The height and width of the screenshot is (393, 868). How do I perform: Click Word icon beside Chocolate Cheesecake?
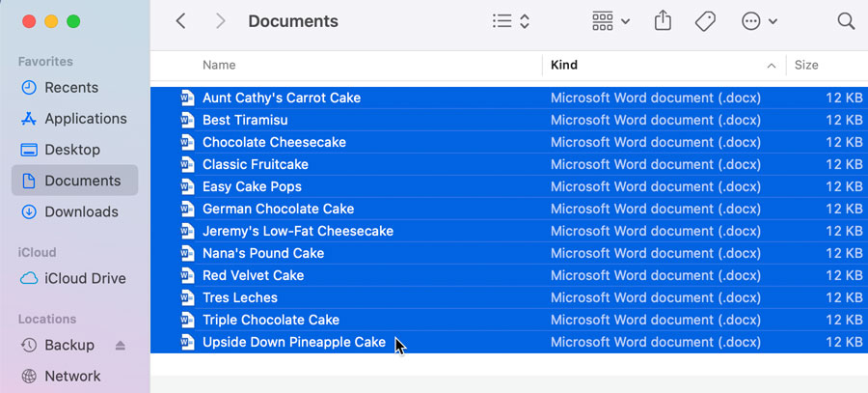[188, 142]
